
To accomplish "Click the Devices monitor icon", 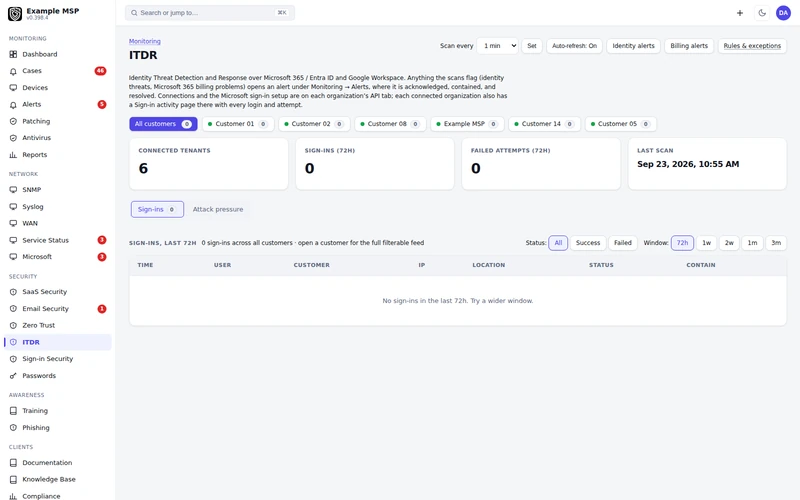I will point(13,88).
